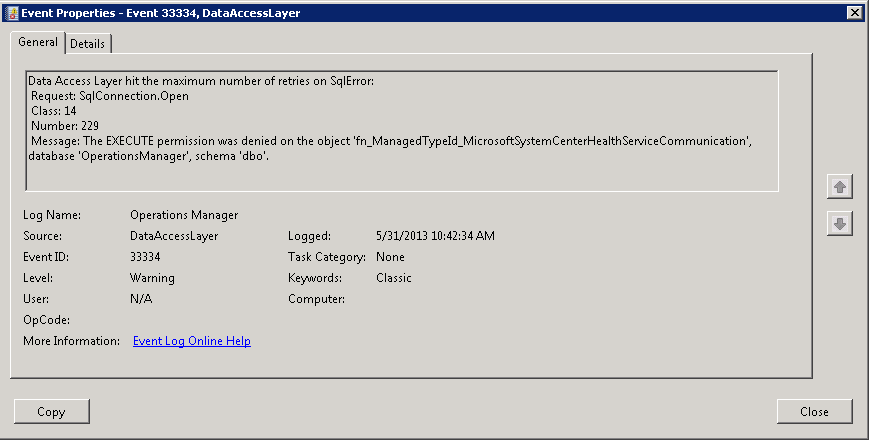The image size is (869, 441).
Task: Click the Log Name value Operations Manager
Action: [184, 215]
